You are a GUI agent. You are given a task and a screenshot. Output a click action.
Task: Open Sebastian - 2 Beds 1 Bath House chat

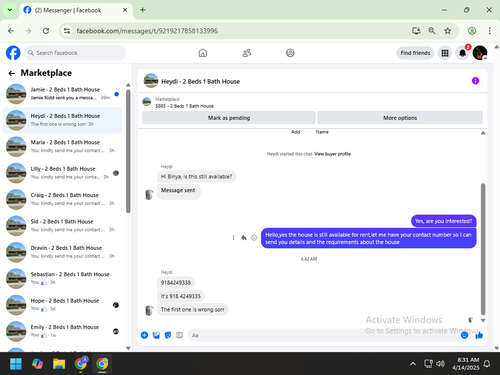pos(62,278)
